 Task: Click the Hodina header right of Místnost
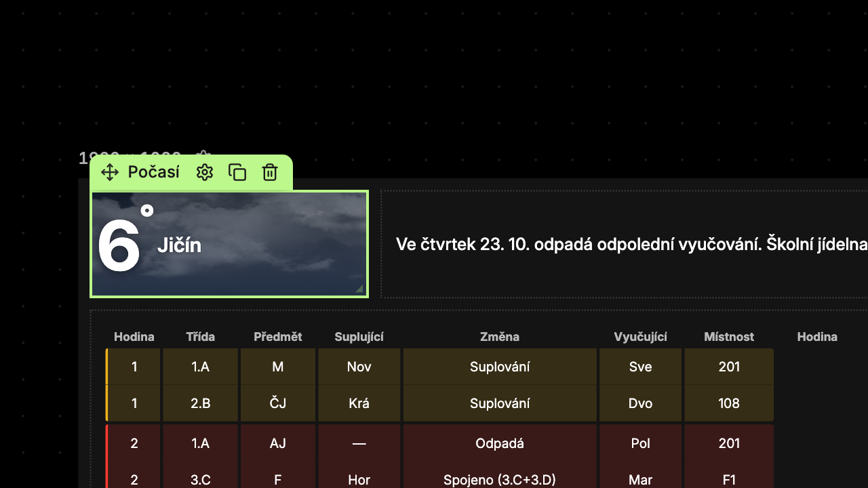(817, 337)
